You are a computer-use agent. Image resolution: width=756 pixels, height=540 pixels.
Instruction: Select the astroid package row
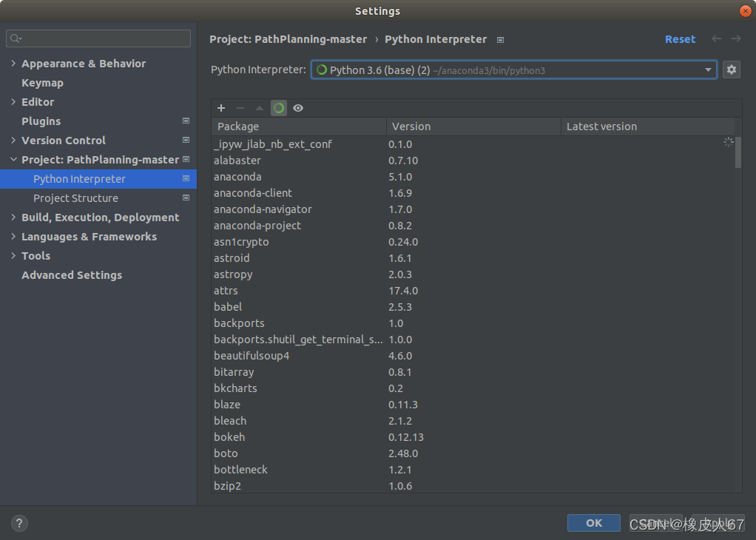pyautogui.click(x=473, y=258)
